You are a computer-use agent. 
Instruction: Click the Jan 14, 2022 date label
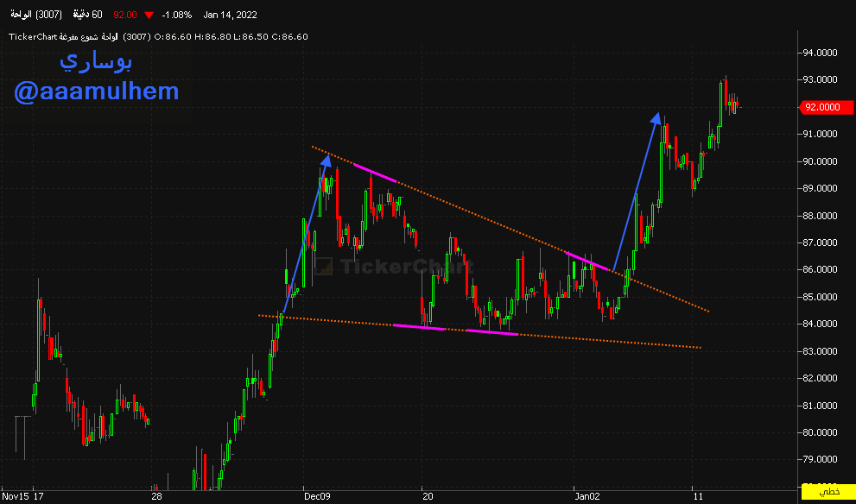coord(230,15)
